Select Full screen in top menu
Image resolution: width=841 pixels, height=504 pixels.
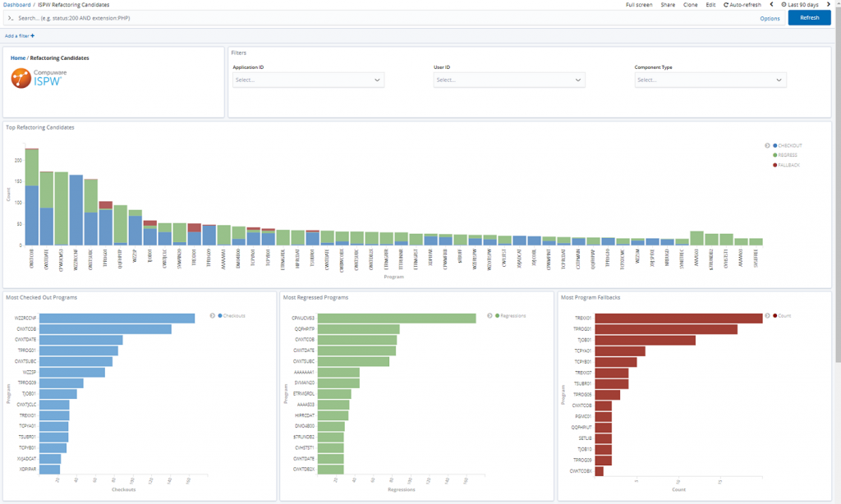(639, 5)
